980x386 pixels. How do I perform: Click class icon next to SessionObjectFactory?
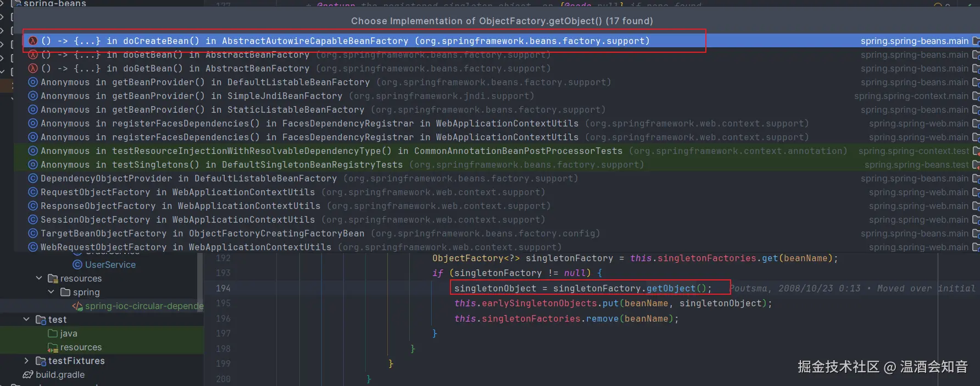pyautogui.click(x=33, y=219)
